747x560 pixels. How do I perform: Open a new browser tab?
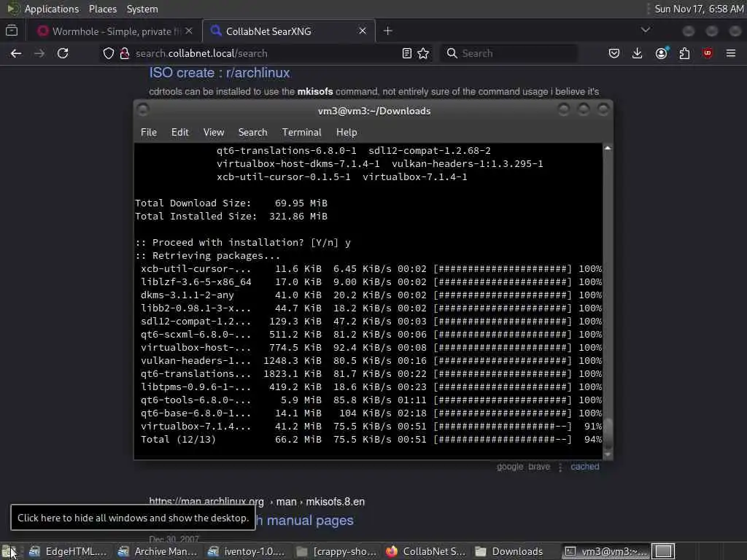click(388, 31)
